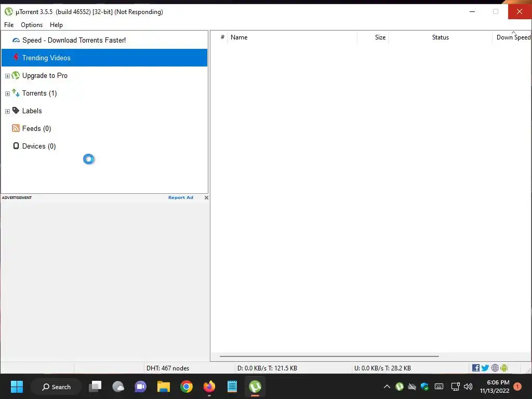The height and width of the screenshot is (399, 532).
Task: Select Trending Videos in sidebar
Action: 104,58
